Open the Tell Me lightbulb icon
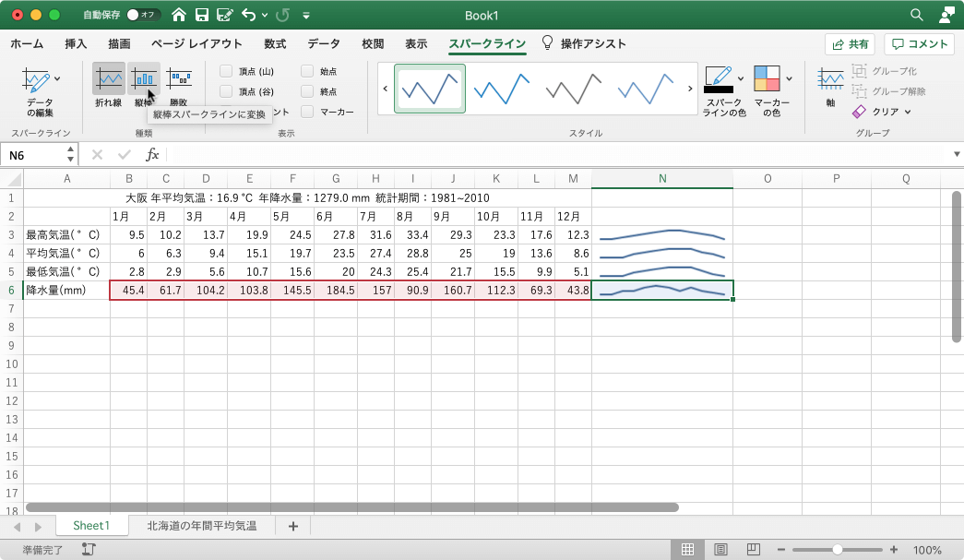This screenshot has height=560, width=964. pos(546,42)
